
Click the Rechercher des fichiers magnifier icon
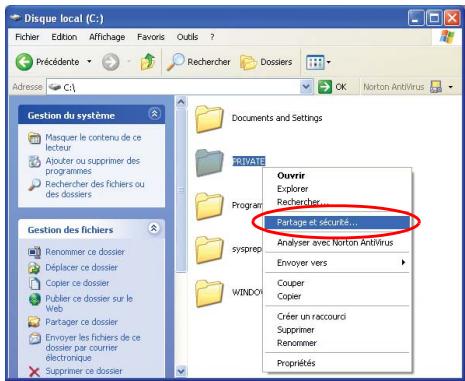[x=34, y=184]
